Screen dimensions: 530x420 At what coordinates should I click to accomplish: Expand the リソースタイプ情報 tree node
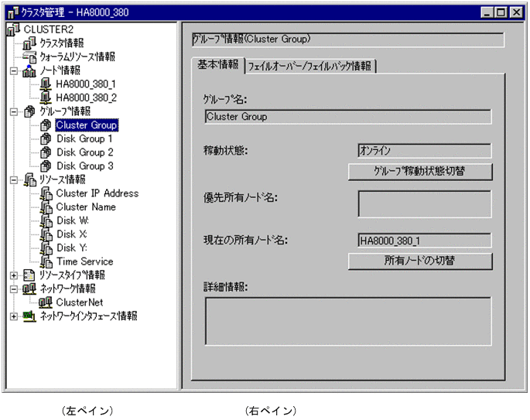[13, 275]
